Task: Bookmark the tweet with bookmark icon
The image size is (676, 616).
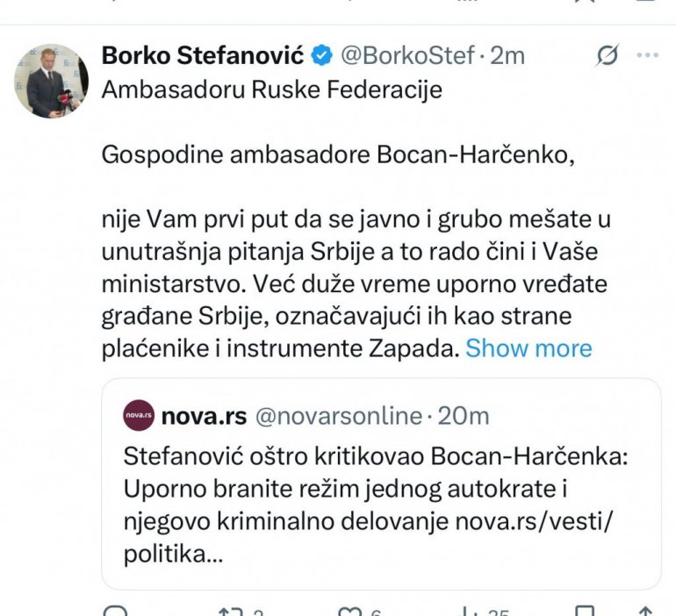Action: (585, 612)
